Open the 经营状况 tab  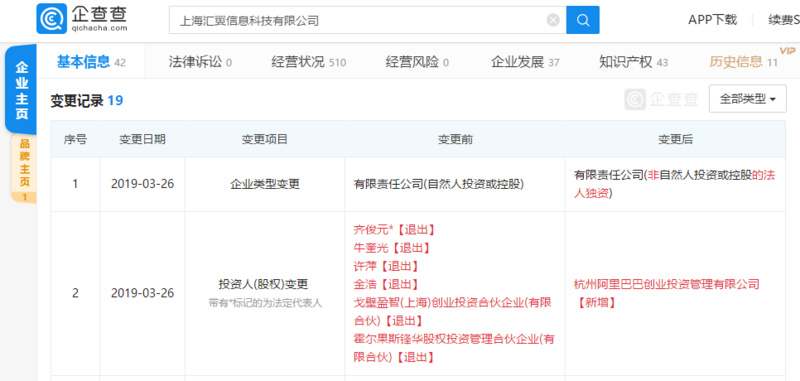308,62
